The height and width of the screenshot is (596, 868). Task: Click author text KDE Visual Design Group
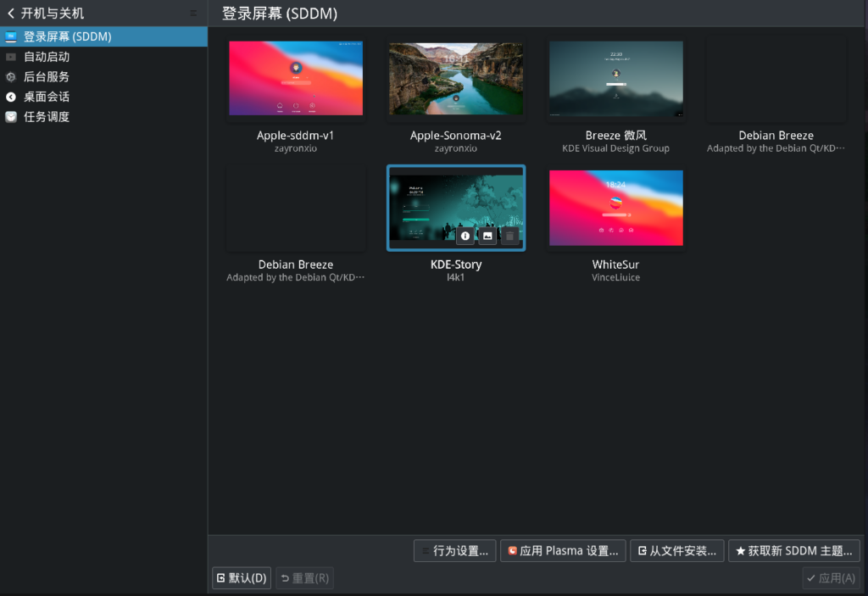click(615, 148)
